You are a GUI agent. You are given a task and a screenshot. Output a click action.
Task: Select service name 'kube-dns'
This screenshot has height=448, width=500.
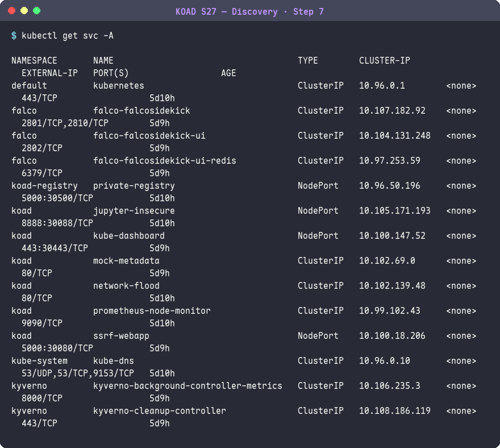pyautogui.click(x=114, y=361)
